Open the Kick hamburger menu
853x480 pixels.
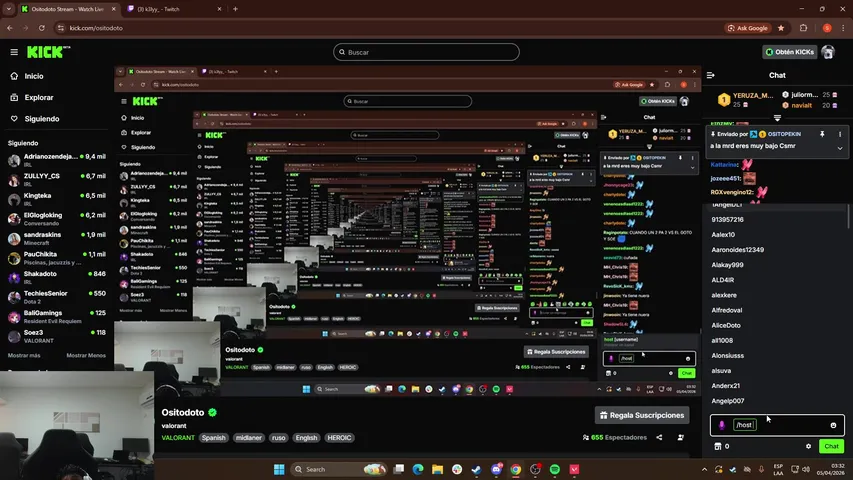tap(14, 52)
